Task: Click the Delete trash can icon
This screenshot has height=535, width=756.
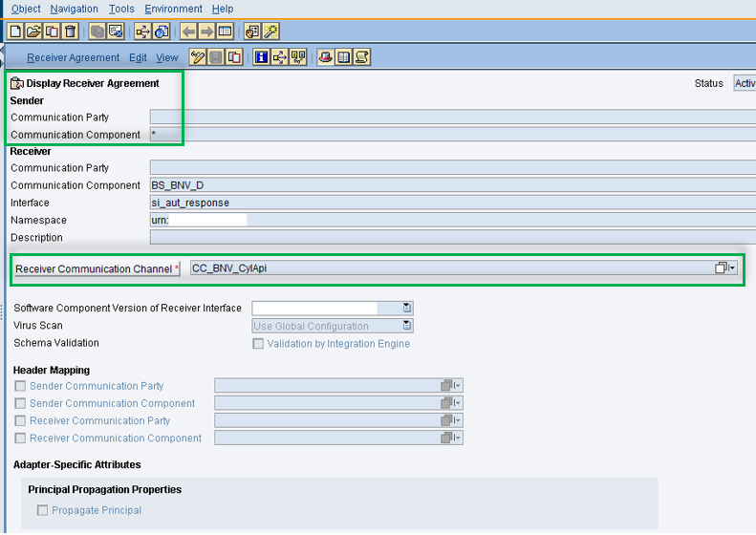Action: point(71,32)
